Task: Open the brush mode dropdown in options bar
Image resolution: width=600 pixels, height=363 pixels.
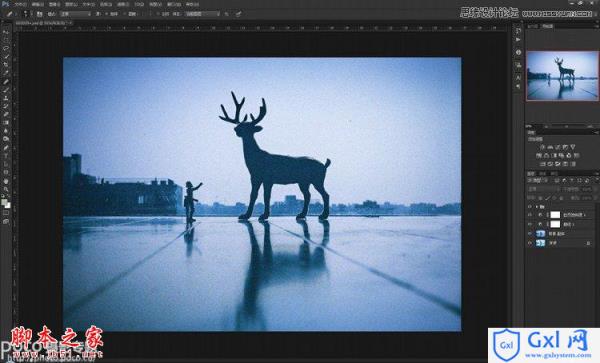Action: [75, 14]
